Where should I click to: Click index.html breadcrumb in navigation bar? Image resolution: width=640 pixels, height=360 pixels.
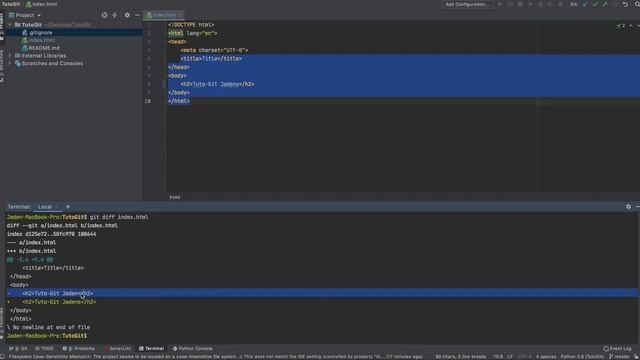(x=42, y=4)
